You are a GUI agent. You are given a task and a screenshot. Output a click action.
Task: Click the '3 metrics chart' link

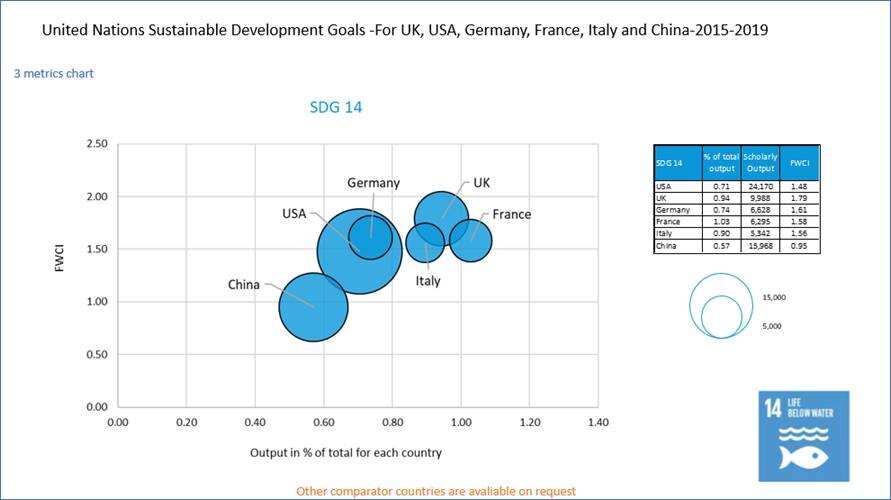[54, 73]
